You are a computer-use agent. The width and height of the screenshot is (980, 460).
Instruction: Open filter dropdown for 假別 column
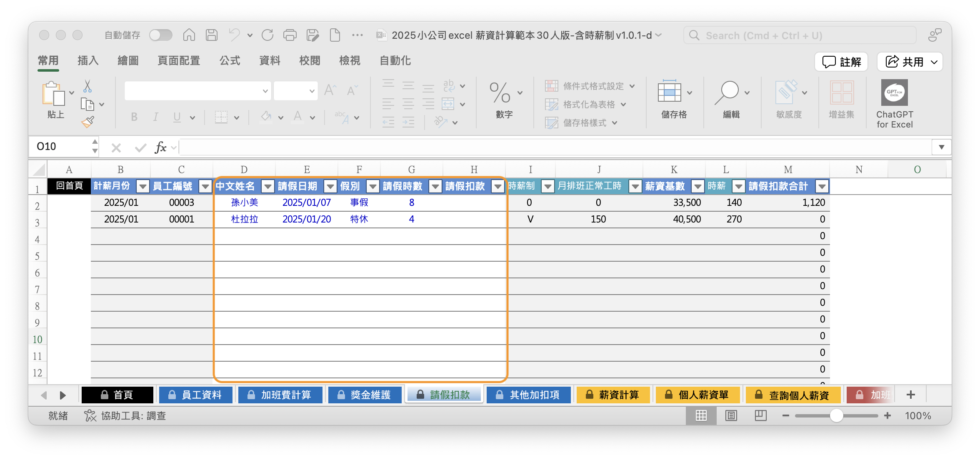[x=372, y=186]
